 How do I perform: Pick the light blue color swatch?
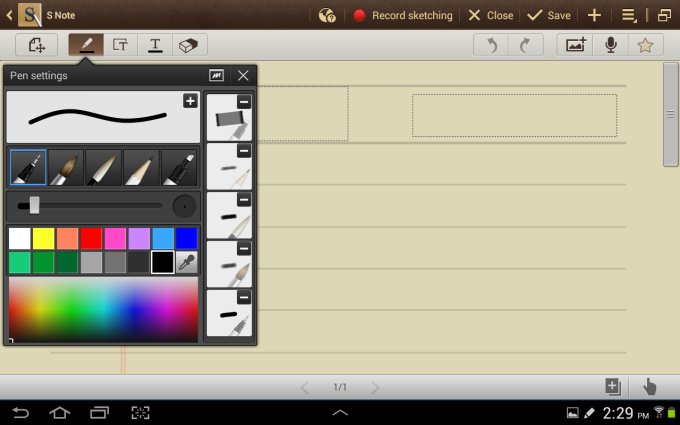click(x=163, y=239)
